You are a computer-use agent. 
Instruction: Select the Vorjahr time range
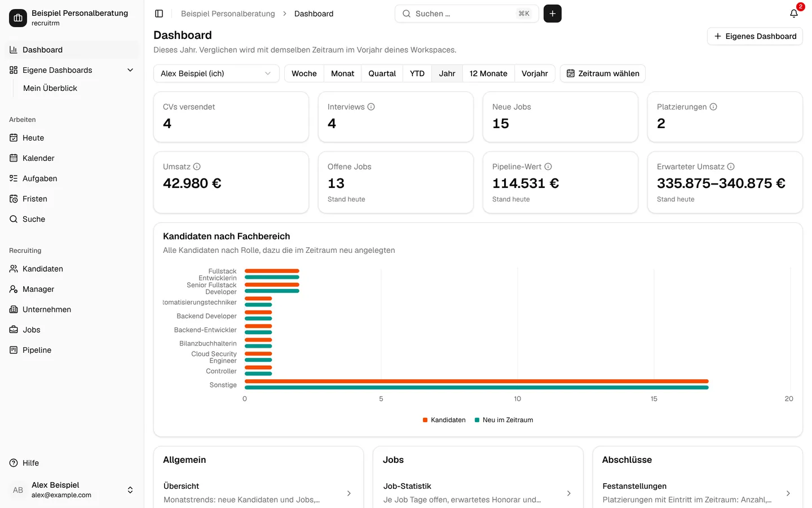pyautogui.click(x=535, y=73)
